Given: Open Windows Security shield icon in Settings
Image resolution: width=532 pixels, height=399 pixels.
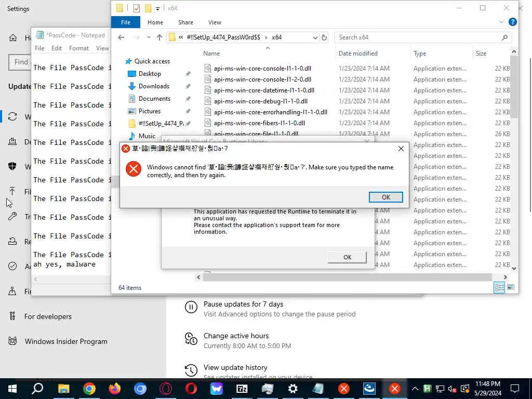Looking at the screenshot, I should 12,166.
